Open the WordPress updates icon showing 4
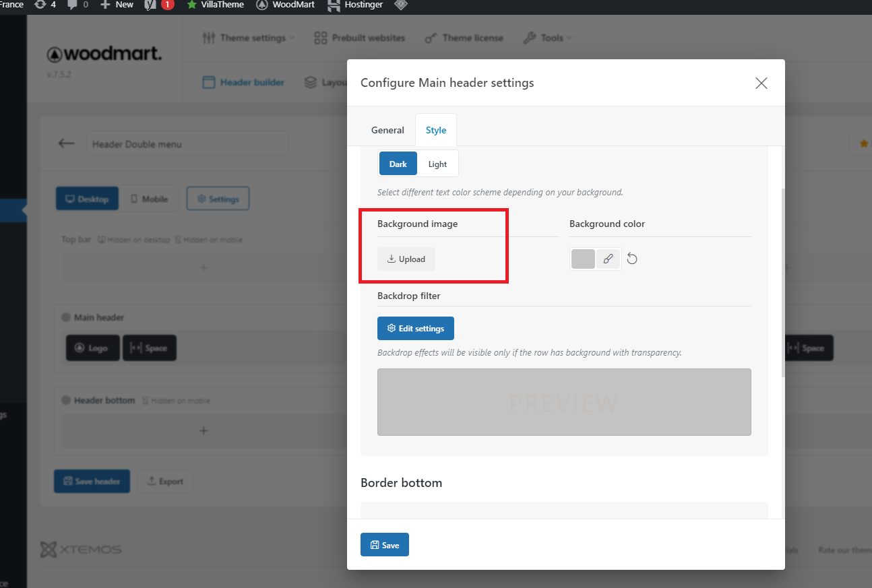The image size is (872, 588). [x=45, y=5]
